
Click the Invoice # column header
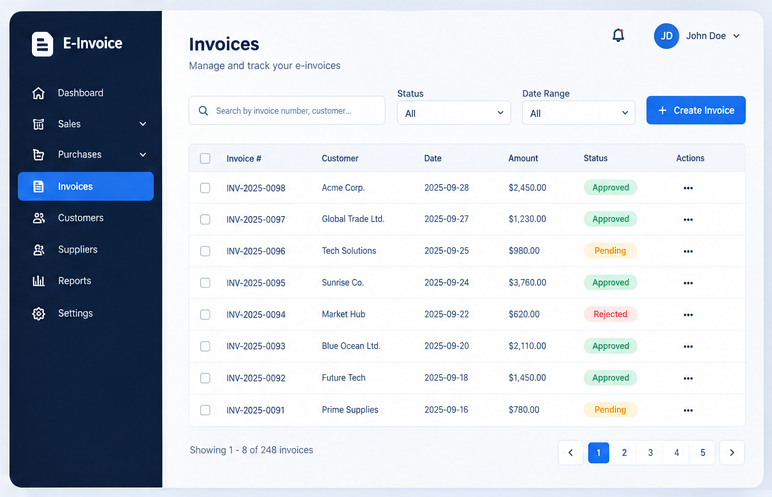[244, 159]
